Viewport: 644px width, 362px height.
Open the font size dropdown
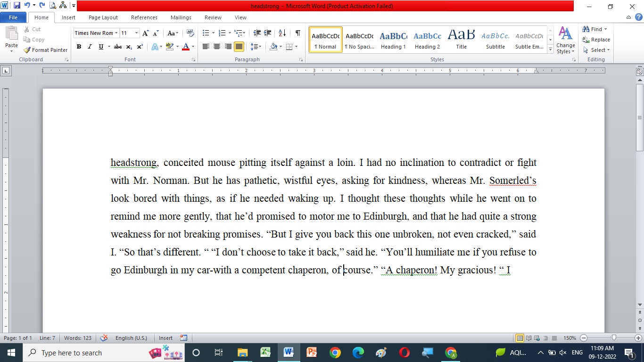pyautogui.click(x=137, y=33)
